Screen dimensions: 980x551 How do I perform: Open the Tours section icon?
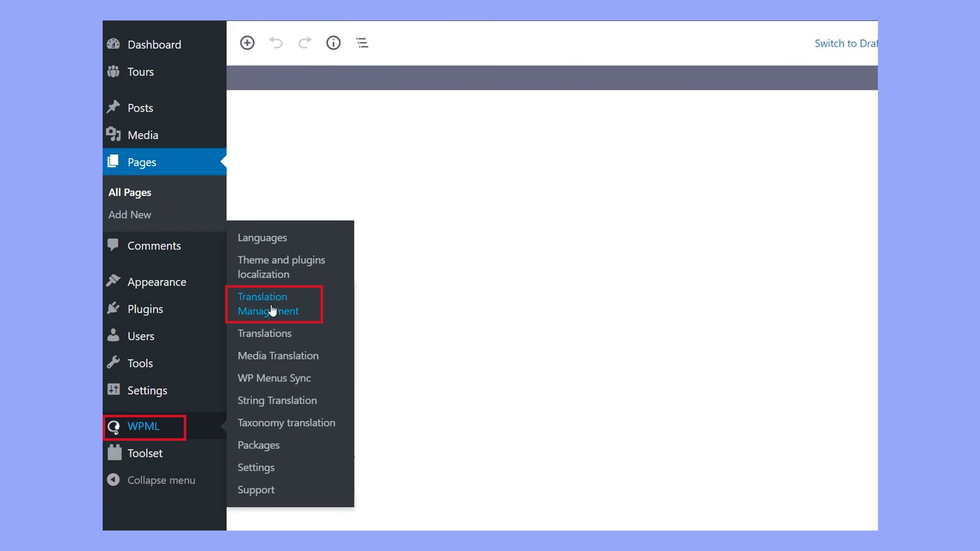[113, 71]
